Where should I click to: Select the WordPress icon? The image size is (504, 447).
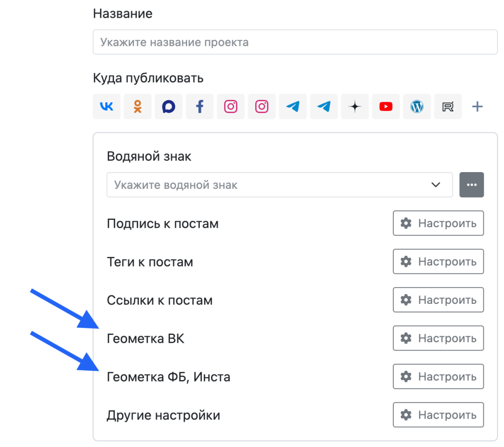(417, 107)
